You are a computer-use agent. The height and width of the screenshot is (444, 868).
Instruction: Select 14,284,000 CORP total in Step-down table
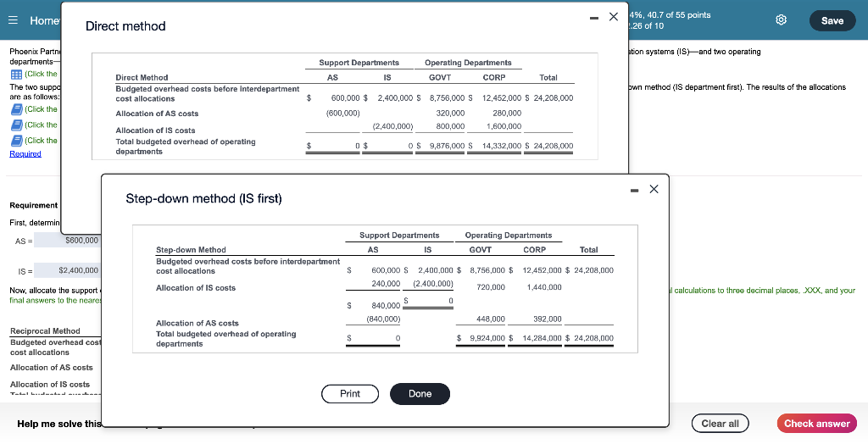coord(542,338)
